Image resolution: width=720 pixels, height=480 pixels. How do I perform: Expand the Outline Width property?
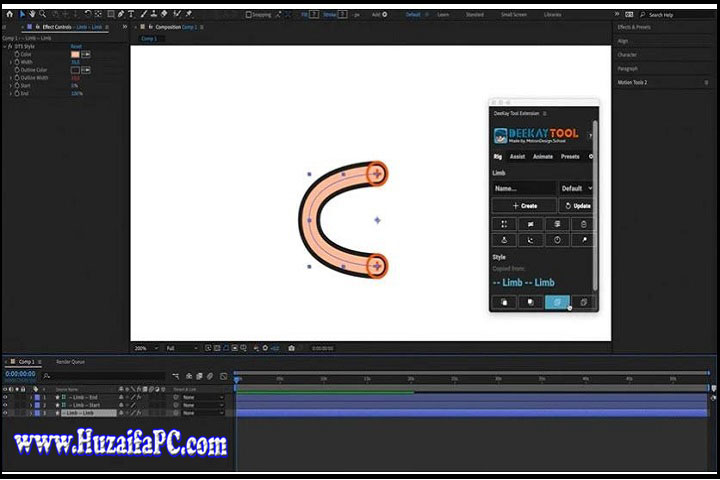(11, 78)
